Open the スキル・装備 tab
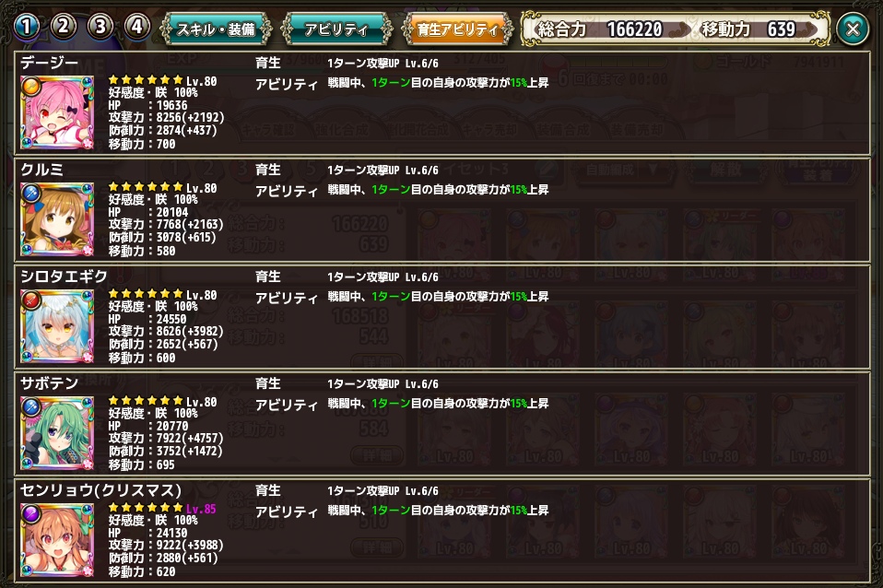 pos(216,29)
